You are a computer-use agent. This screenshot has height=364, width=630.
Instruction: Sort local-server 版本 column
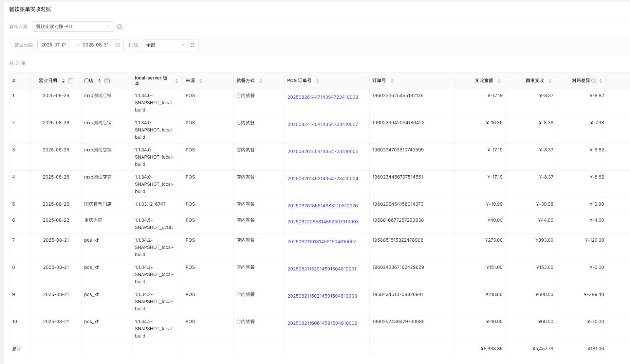click(x=176, y=81)
